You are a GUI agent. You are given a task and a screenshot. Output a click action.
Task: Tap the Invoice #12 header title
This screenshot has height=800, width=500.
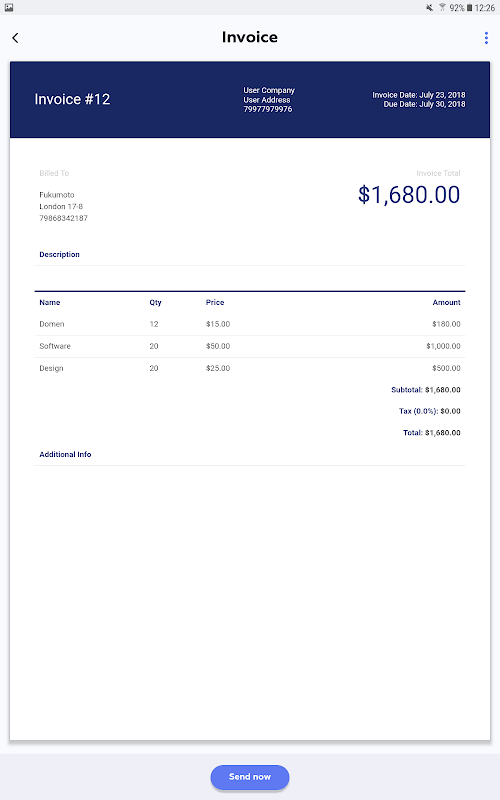click(72, 99)
